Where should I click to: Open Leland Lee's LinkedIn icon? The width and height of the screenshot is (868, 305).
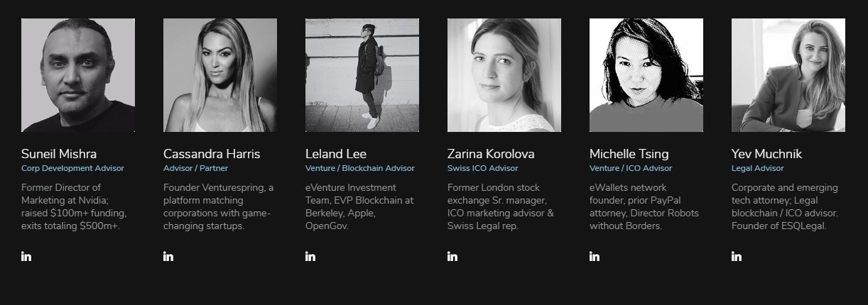tap(310, 256)
